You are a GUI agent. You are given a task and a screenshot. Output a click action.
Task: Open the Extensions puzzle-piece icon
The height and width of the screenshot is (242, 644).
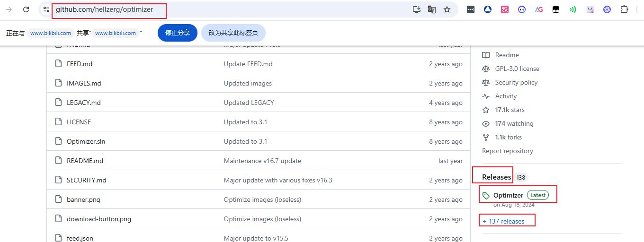click(x=624, y=9)
